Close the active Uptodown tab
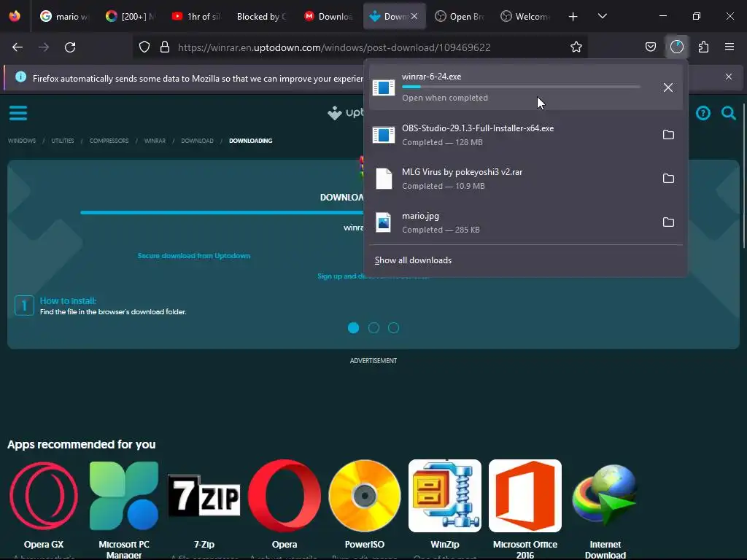This screenshot has width=747, height=560. point(414,16)
